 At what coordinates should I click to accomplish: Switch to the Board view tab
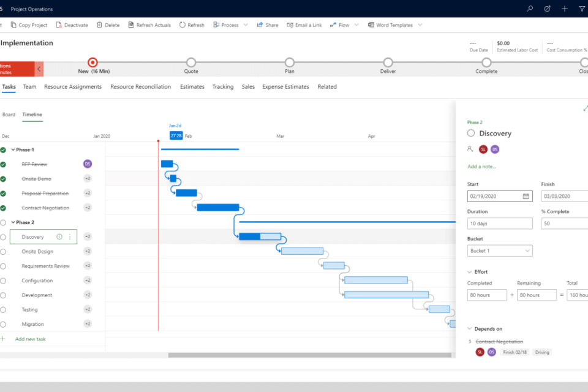pos(9,115)
